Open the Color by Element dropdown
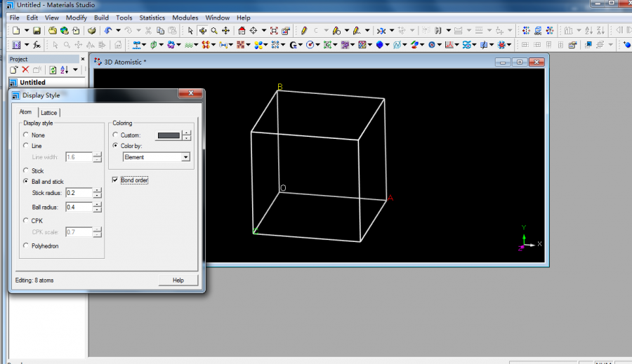 pos(185,157)
